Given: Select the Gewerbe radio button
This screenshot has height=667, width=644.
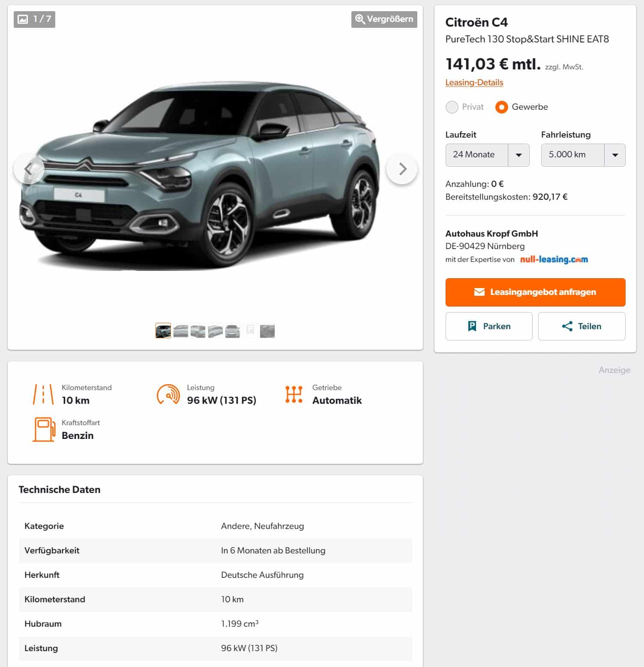Looking at the screenshot, I should click(x=501, y=107).
